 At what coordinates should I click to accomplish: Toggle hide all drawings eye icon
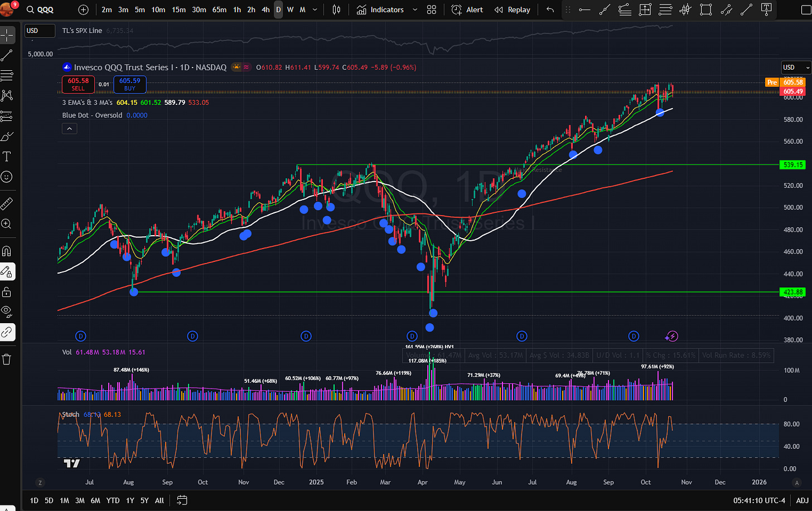(7, 312)
